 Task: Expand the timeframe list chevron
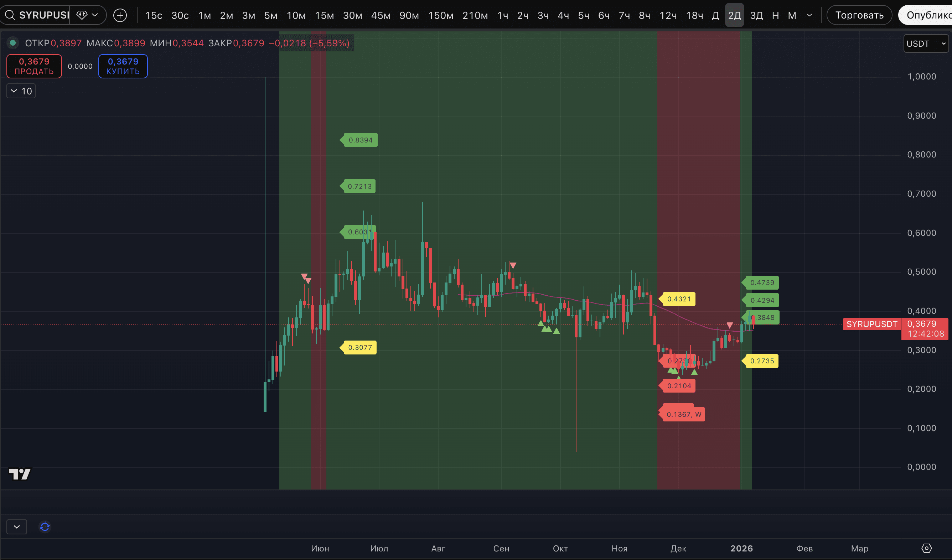(x=809, y=15)
